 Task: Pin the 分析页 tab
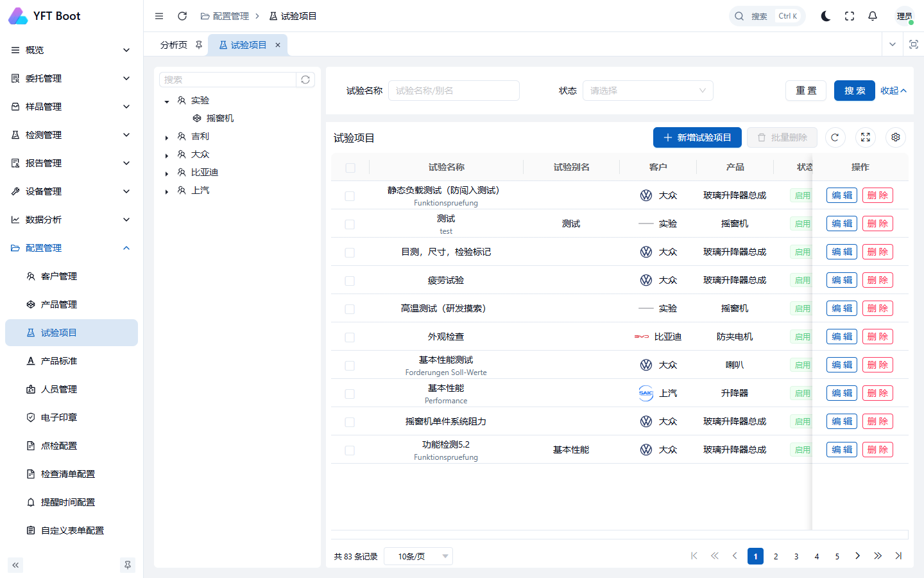point(199,45)
